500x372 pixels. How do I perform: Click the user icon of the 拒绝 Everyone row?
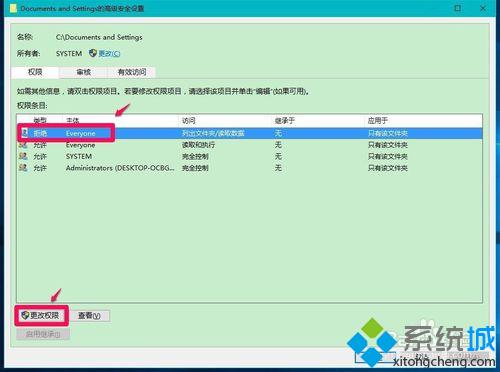(24, 133)
